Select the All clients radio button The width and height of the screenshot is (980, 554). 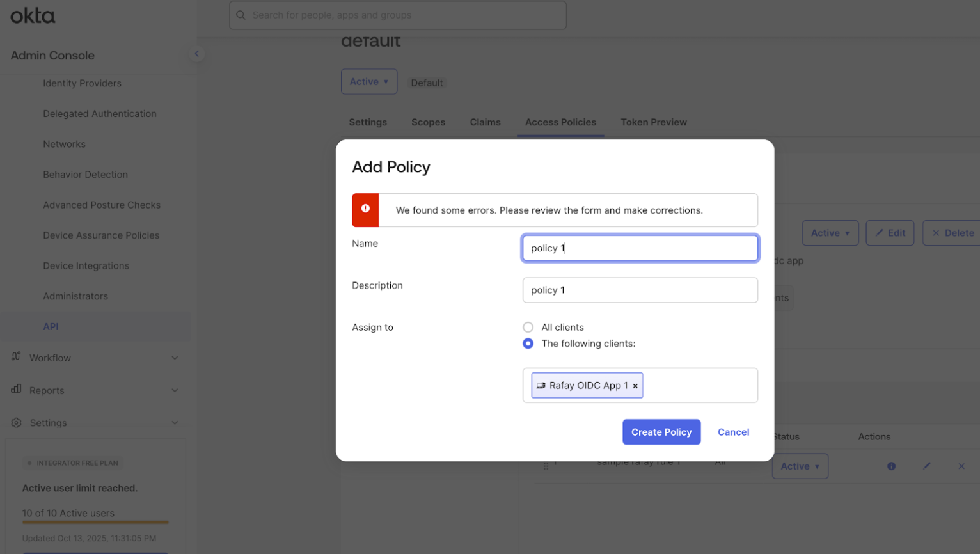(x=528, y=328)
